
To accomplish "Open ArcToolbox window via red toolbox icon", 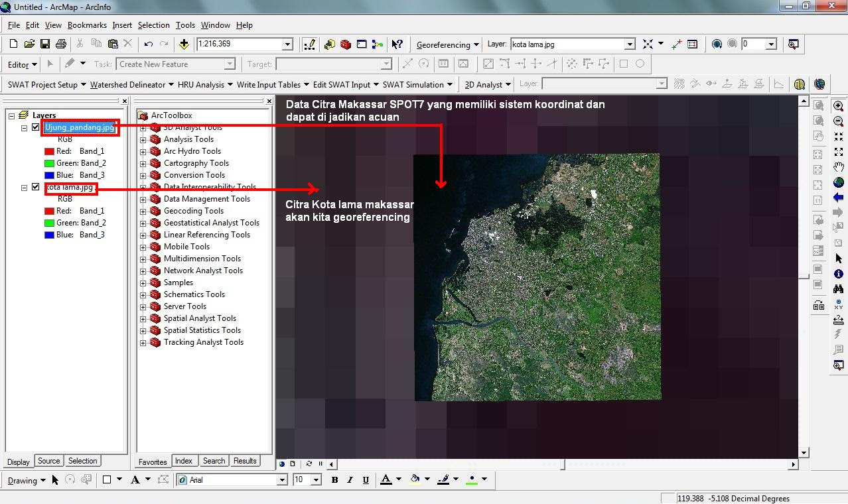I will tap(346, 44).
